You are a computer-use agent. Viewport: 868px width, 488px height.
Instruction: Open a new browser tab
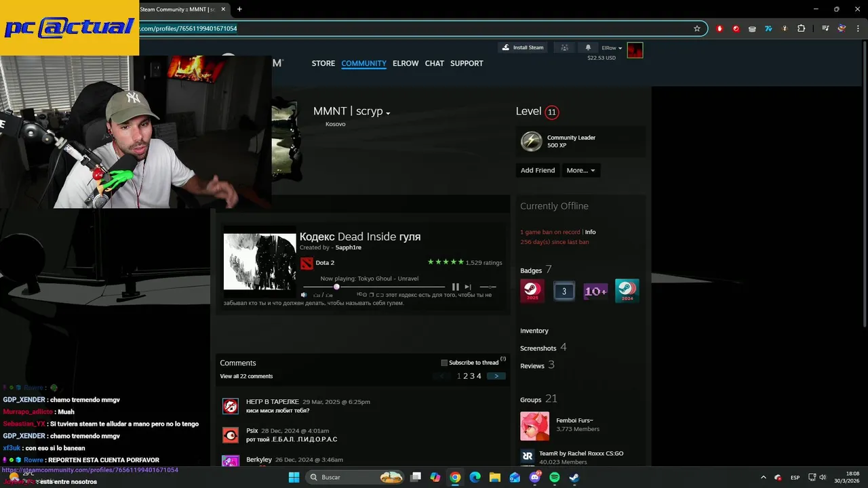239,9
